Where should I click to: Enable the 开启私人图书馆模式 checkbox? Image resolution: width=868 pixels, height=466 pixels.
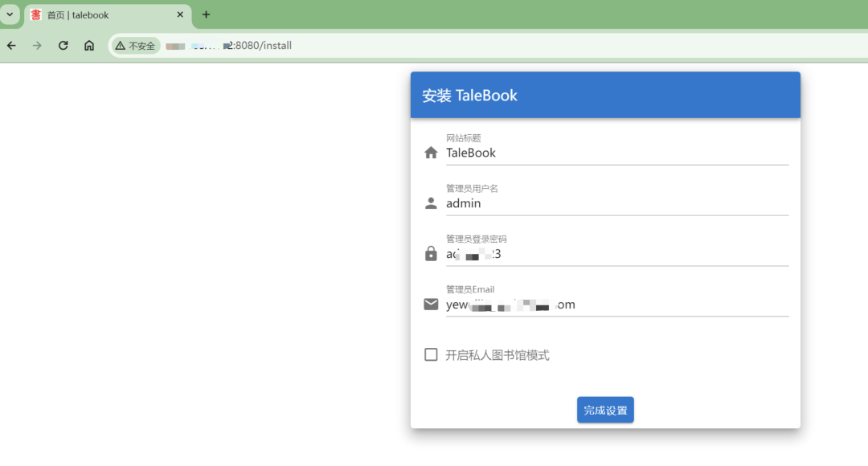431,354
